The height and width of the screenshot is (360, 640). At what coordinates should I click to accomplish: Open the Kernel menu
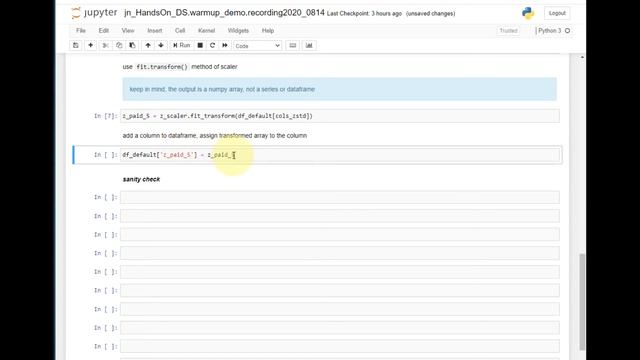(x=207, y=31)
